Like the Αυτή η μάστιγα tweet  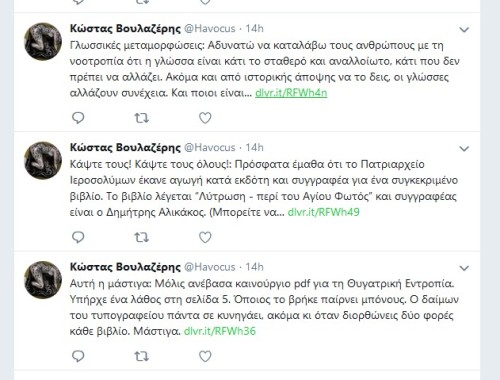[x=205, y=356]
